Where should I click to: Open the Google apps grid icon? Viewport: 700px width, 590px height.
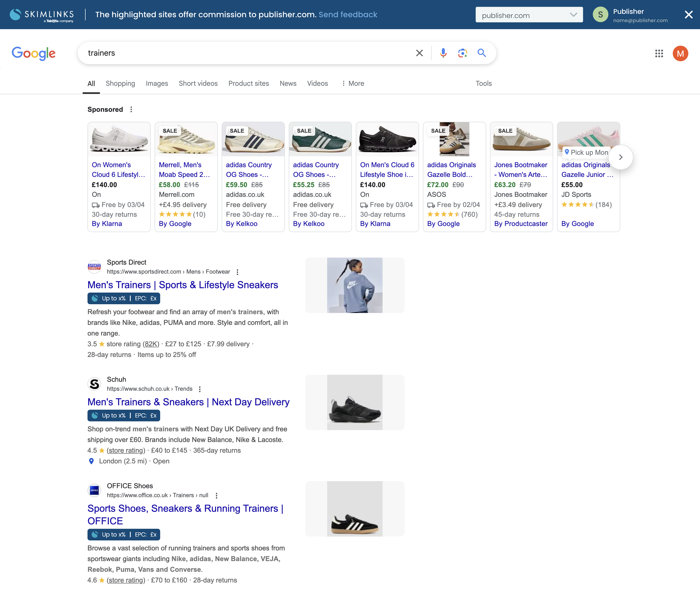[x=659, y=53]
